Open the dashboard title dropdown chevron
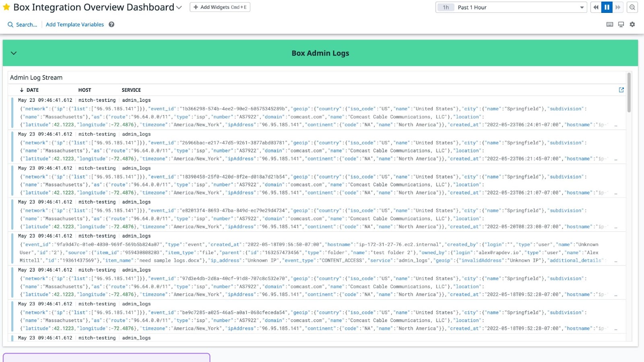This screenshot has height=362, width=644. point(179,8)
